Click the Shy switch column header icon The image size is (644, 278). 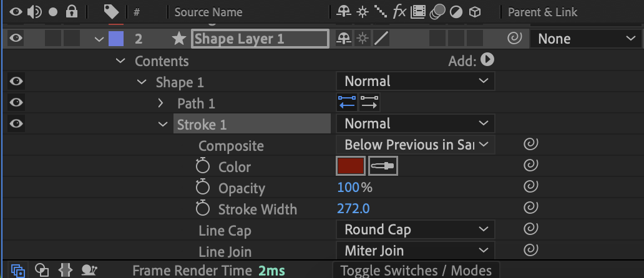coord(344,12)
